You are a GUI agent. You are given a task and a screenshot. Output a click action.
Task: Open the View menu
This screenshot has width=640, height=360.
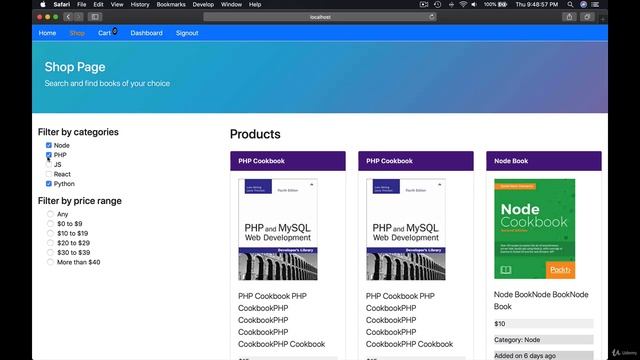click(117, 4)
